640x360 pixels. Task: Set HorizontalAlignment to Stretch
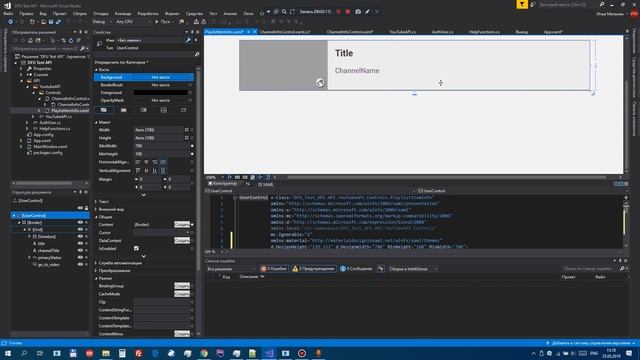tap(163, 162)
